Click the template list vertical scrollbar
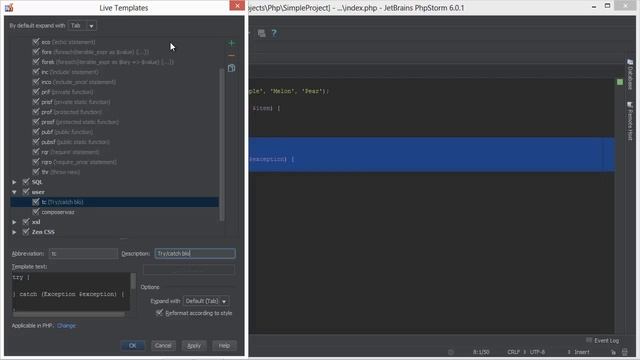 (222, 145)
